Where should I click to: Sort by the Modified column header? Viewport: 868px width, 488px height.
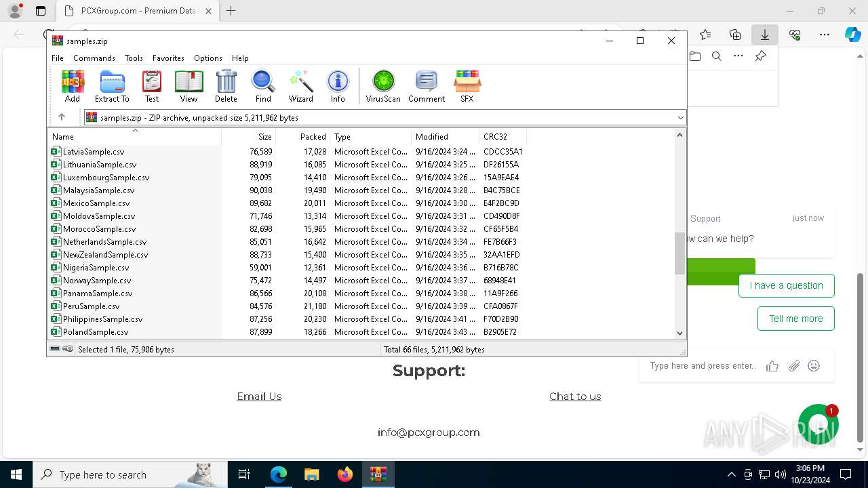tap(446, 137)
